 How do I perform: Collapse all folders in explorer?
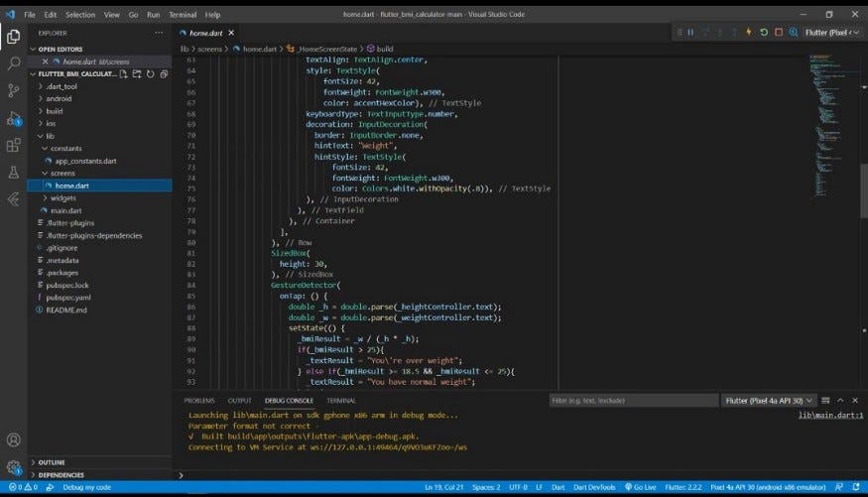tap(164, 73)
